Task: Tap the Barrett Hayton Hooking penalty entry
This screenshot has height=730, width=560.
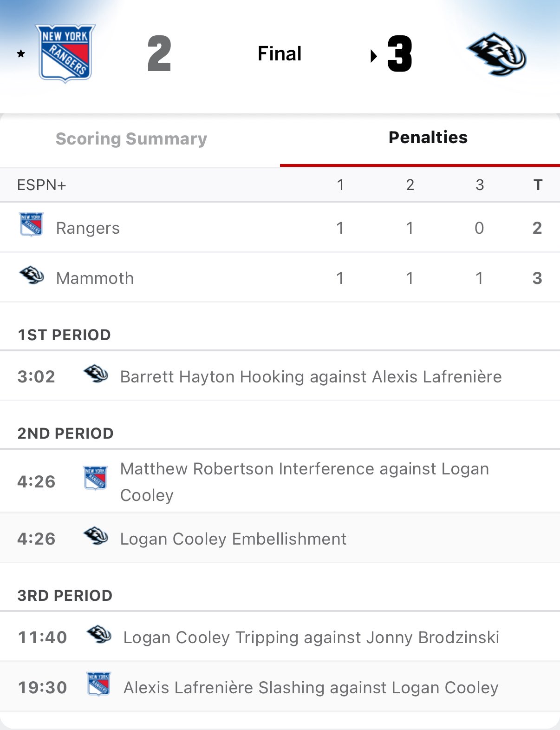Action: coord(311,377)
